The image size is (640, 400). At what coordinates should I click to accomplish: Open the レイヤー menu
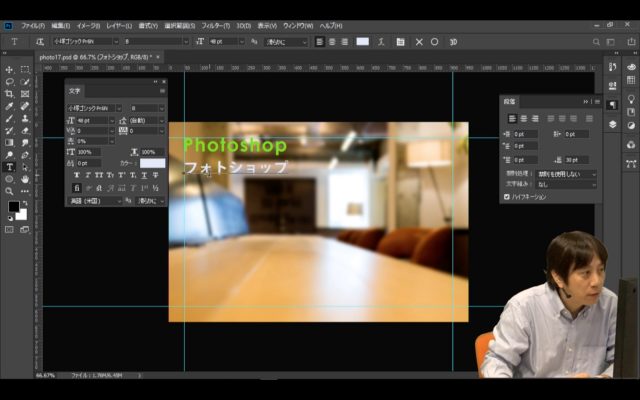118,25
